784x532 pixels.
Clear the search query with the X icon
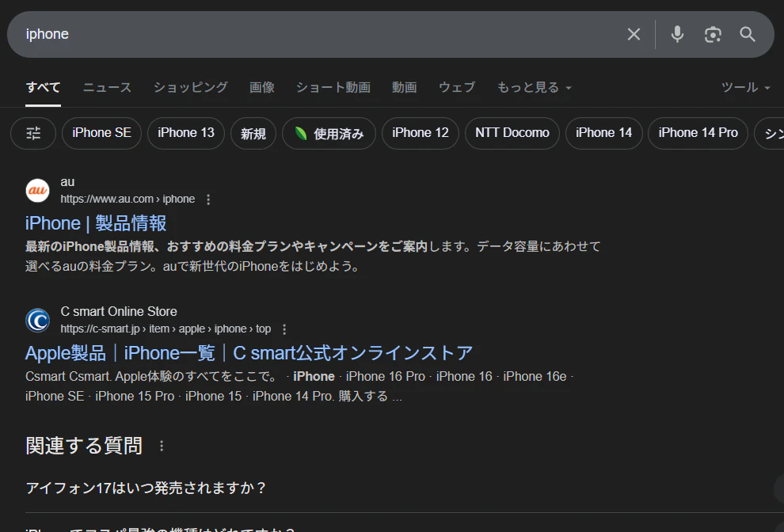(x=634, y=34)
